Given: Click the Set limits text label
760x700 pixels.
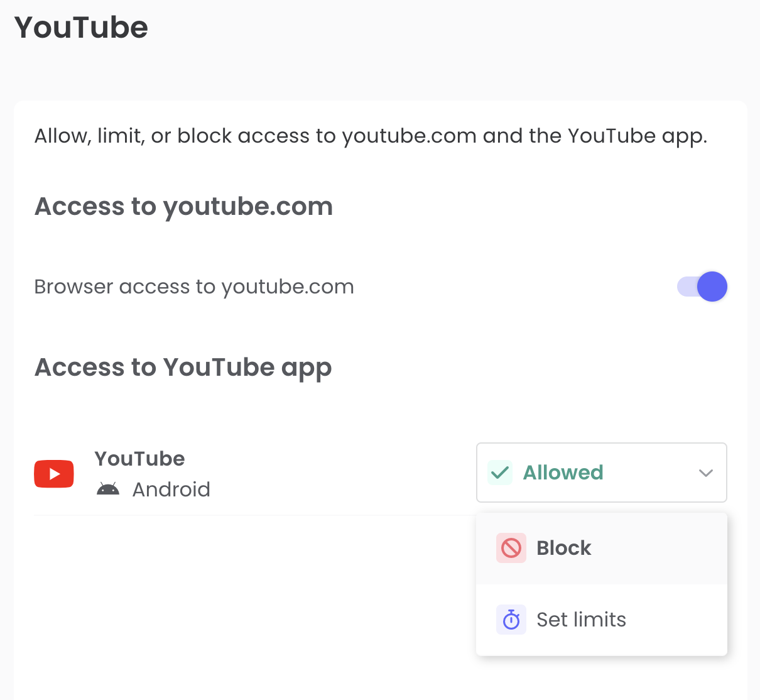Looking at the screenshot, I should [582, 620].
